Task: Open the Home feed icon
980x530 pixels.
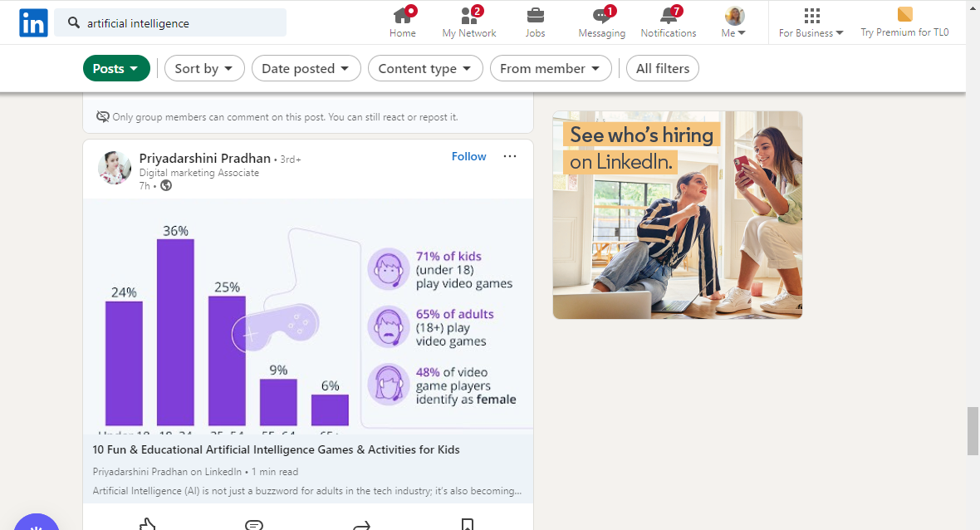Action: 403,22
